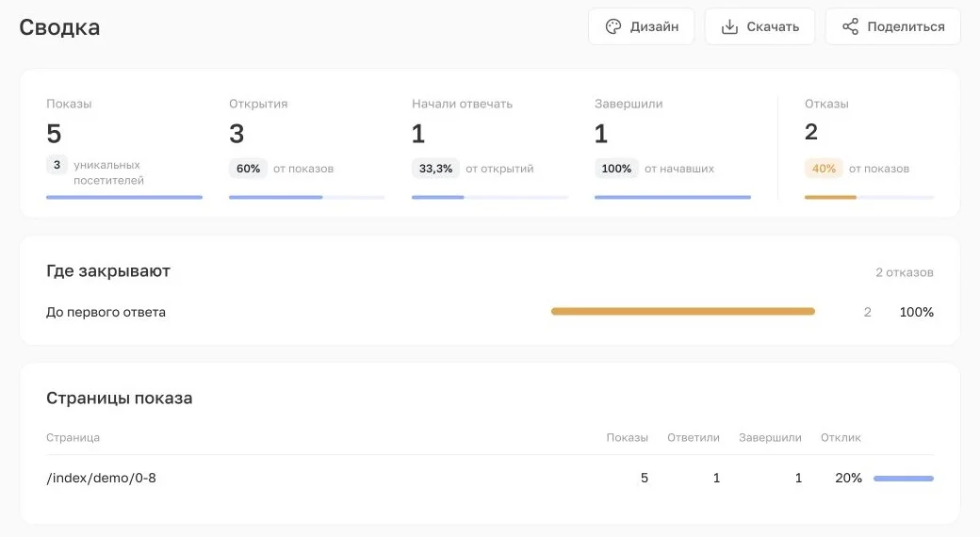Click the 3 уникальных посетителей badge

(57, 165)
